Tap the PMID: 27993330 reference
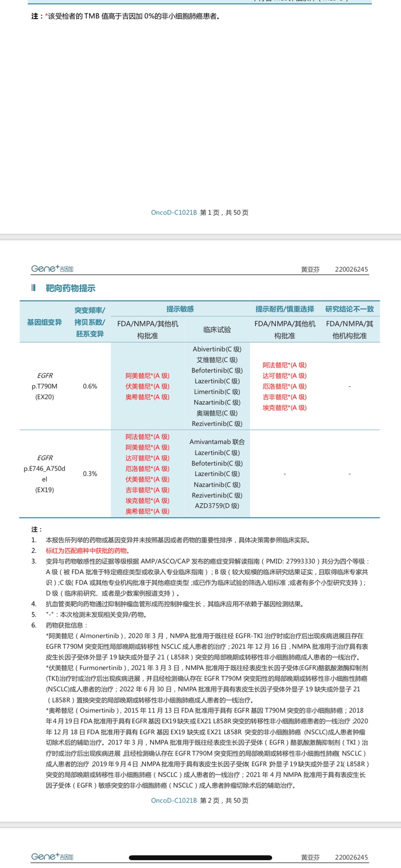This screenshot has height=868, width=401. 292,561
